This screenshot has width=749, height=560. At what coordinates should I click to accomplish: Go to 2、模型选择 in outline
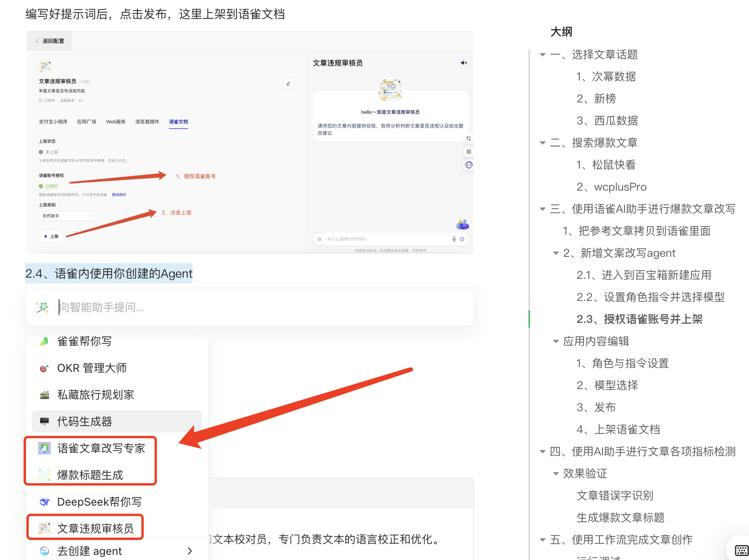coord(607,386)
